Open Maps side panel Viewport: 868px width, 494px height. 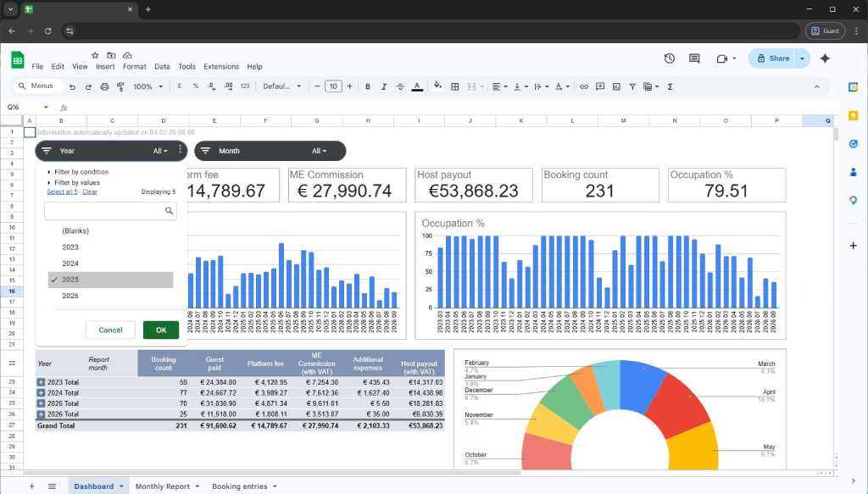coord(853,200)
